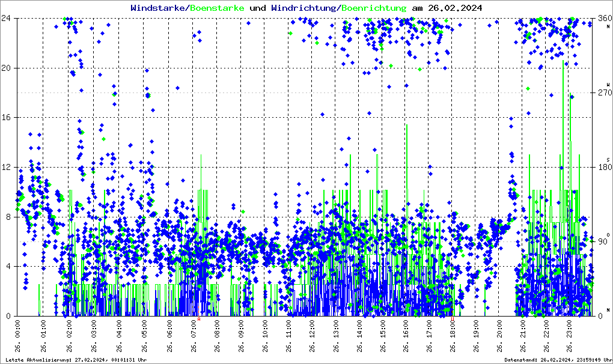Select the 21:00 time axis label
This screenshot has height=364, width=613.
point(523,336)
